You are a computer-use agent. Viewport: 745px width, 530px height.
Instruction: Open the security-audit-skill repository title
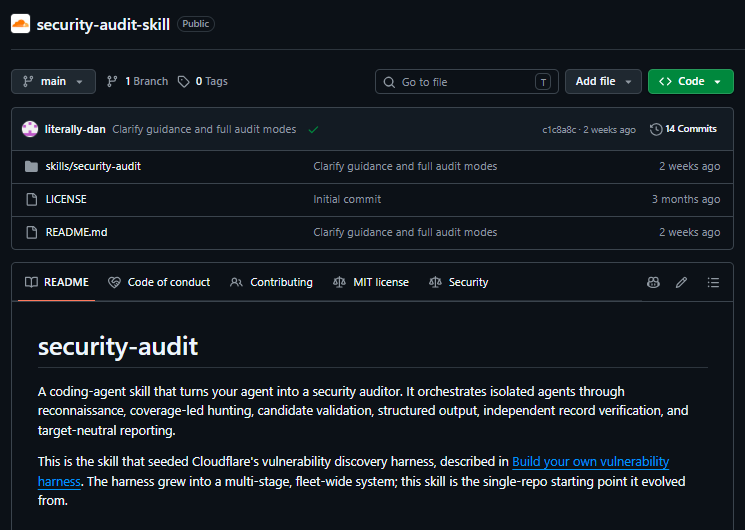103,24
